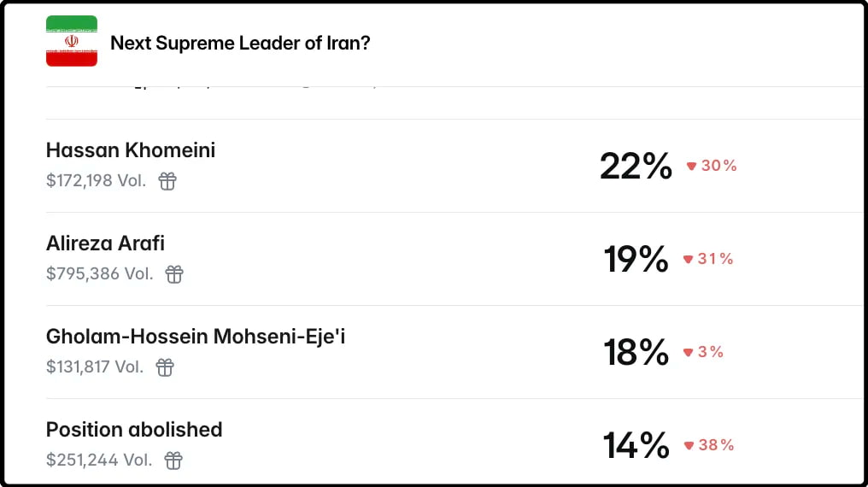Click the $172,198 Vol. text
The width and height of the screenshot is (868, 487).
coord(97,181)
